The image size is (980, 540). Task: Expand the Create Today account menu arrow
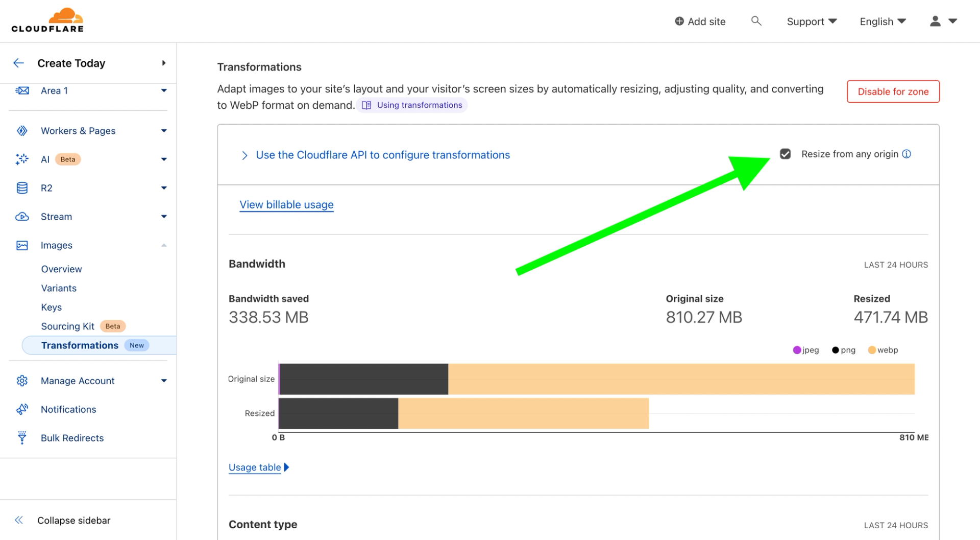coord(164,63)
